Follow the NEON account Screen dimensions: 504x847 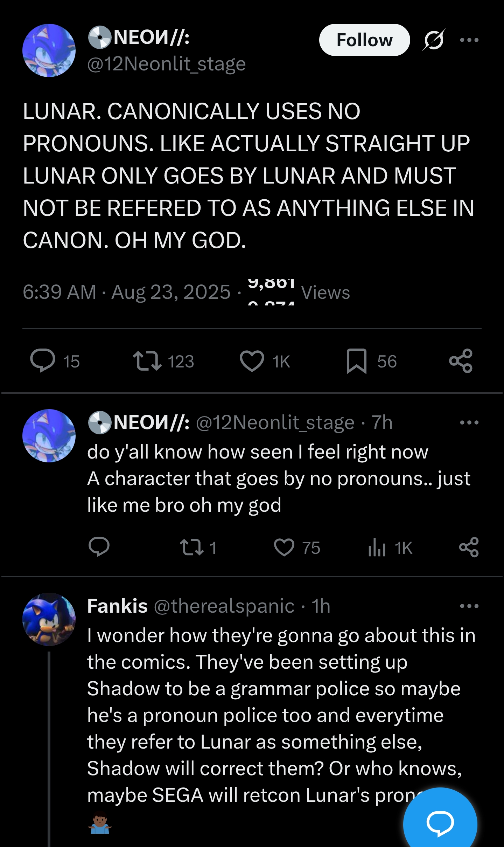(x=364, y=40)
